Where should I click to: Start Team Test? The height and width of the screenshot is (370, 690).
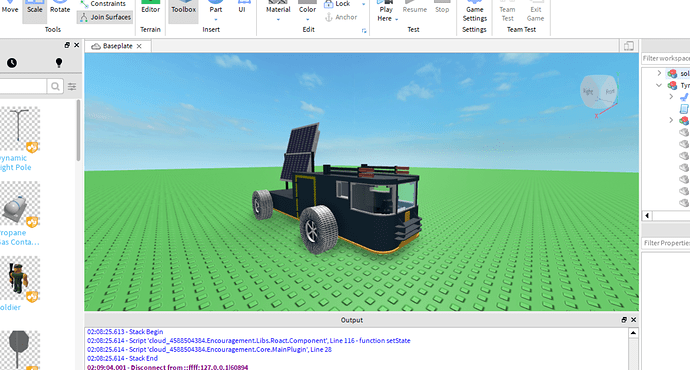click(507, 11)
